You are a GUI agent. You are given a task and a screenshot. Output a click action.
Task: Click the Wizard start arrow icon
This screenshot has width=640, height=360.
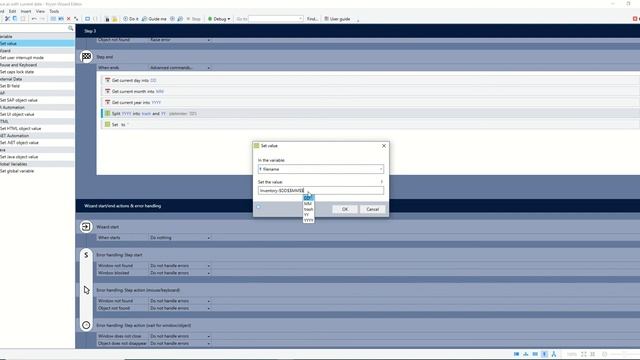(x=86, y=227)
